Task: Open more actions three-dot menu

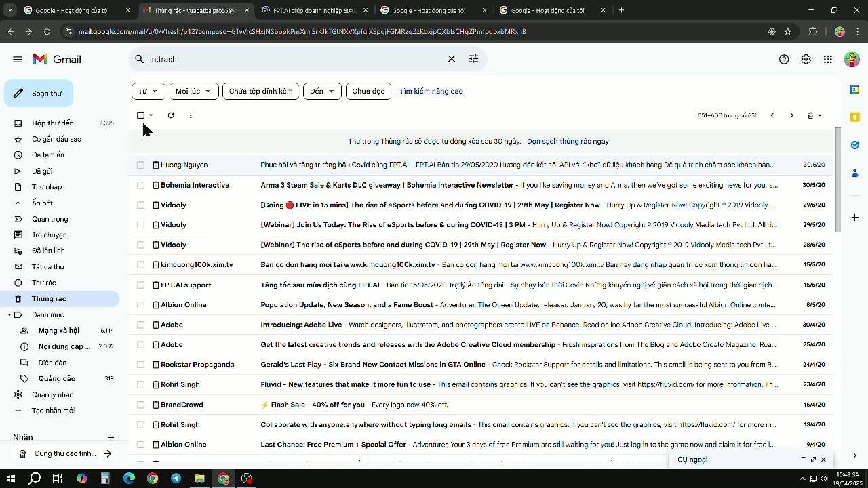Action: pyautogui.click(x=191, y=115)
